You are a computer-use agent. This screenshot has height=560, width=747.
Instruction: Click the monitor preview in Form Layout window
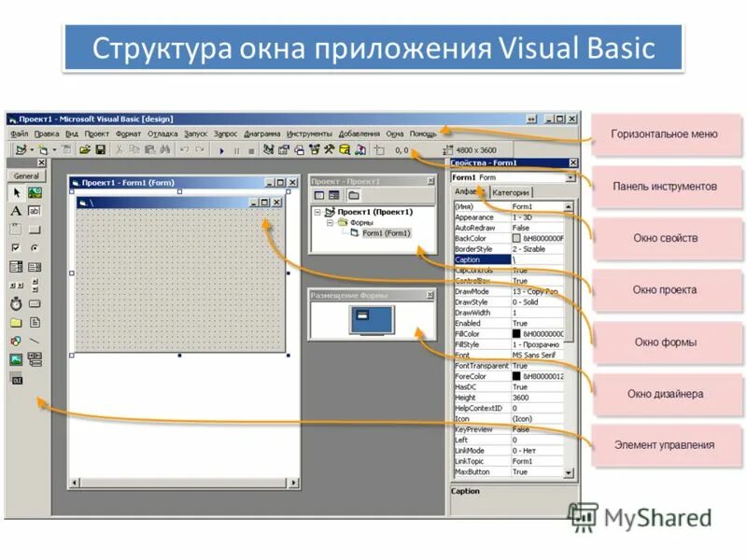click(372, 320)
